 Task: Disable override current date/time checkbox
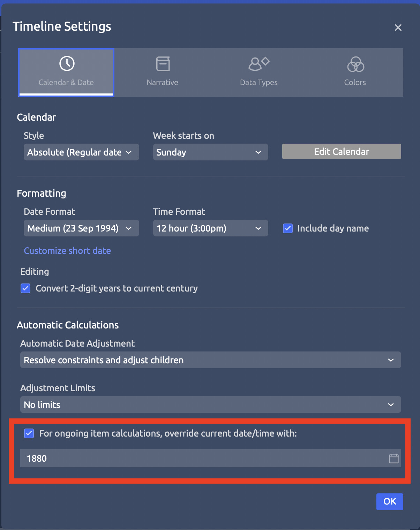tap(29, 433)
